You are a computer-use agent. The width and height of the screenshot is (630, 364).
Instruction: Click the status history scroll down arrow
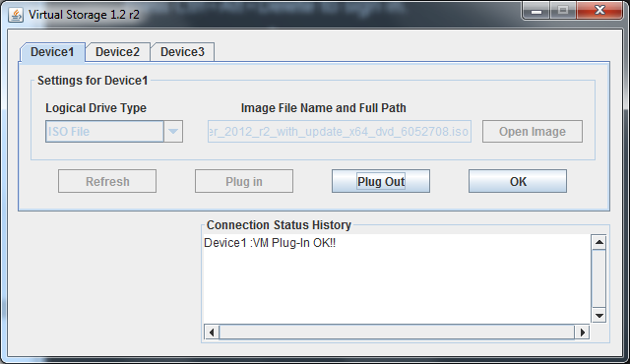599,316
